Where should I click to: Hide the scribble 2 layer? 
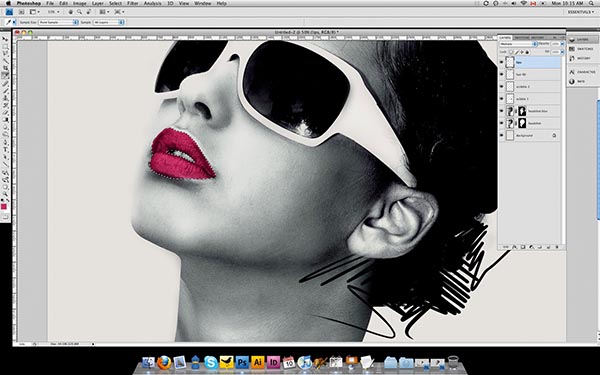[x=501, y=86]
